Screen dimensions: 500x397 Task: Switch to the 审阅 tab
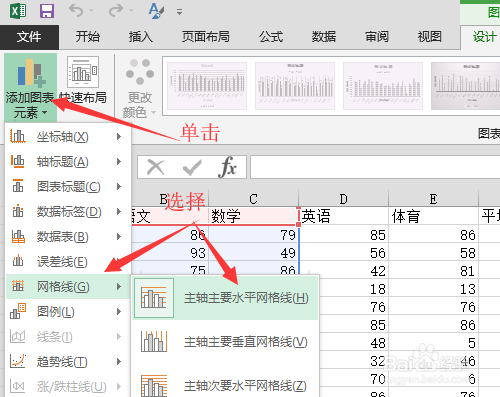coord(377,37)
